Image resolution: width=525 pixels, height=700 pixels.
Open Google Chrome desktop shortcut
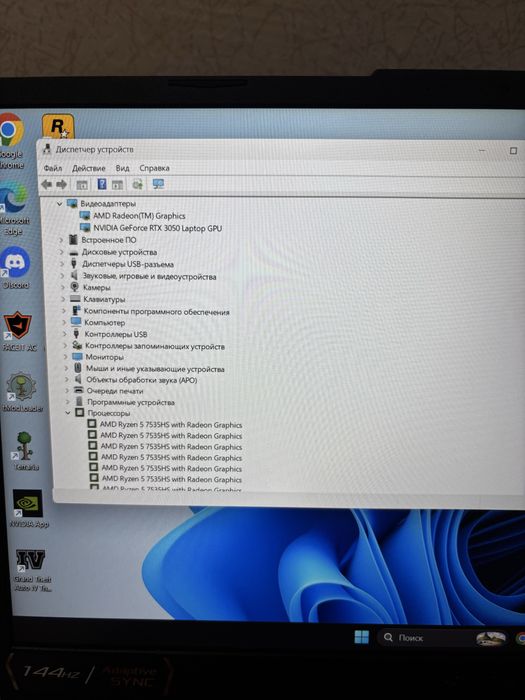point(11,142)
